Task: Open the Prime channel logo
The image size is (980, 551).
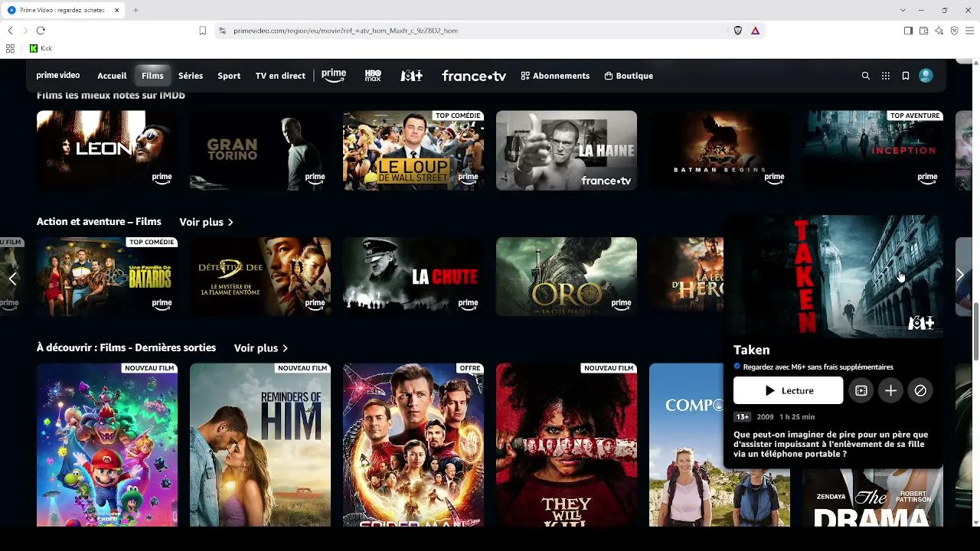Action: click(x=334, y=76)
